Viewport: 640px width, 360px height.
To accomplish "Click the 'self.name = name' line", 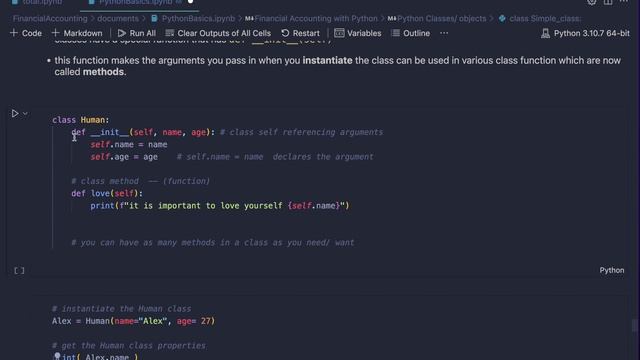I will coord(129,144).
